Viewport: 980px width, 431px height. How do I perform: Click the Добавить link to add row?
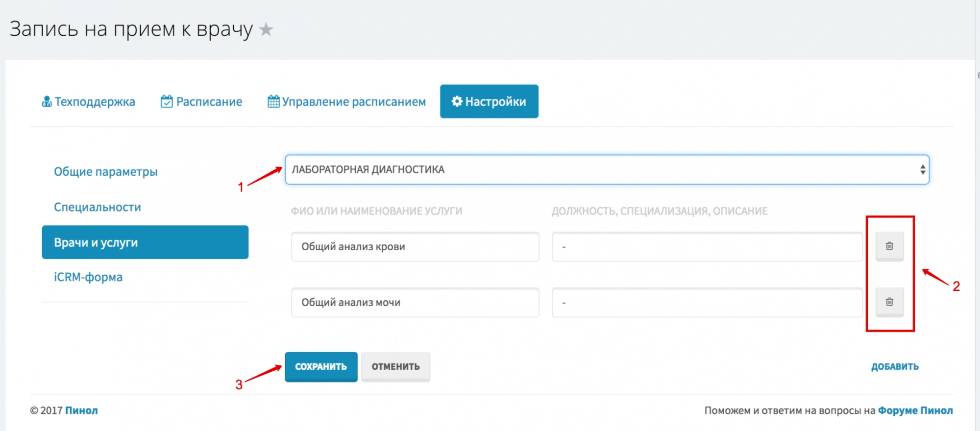click(x=894, y=367)
